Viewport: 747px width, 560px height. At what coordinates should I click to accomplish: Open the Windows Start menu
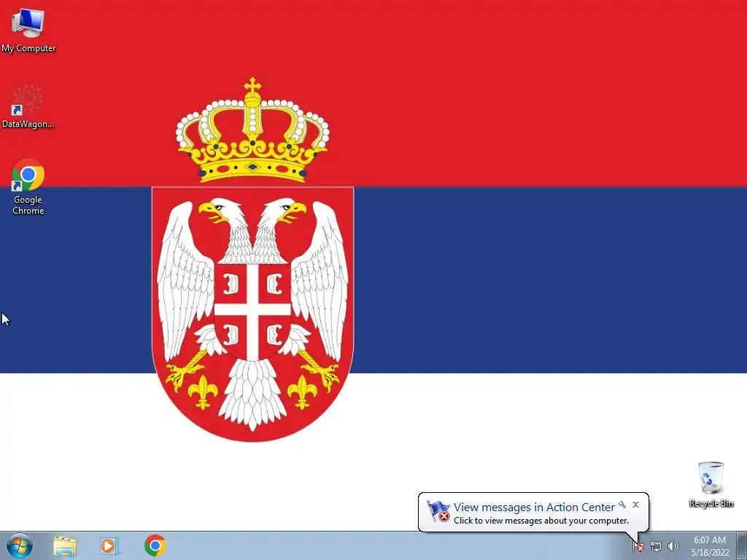(x=20, y=545)
